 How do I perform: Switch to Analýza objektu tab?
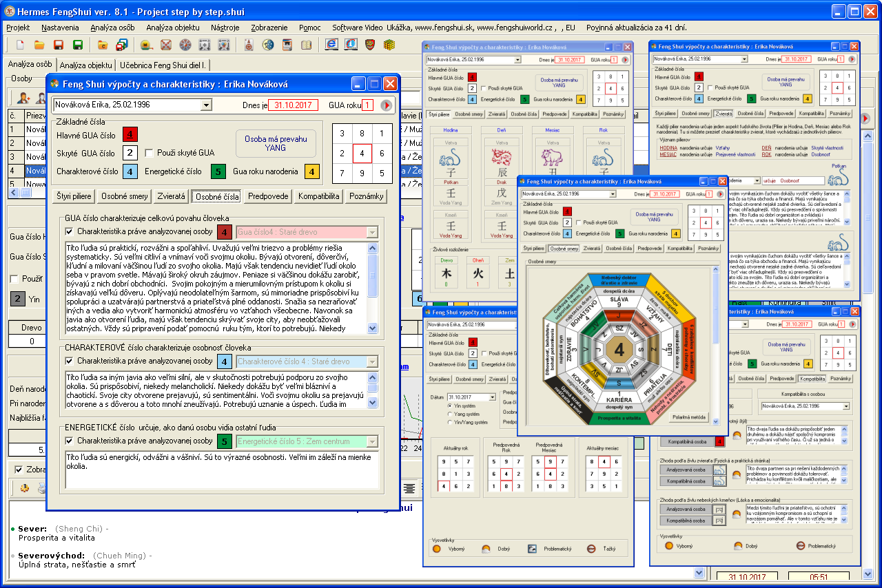[86, 65]
